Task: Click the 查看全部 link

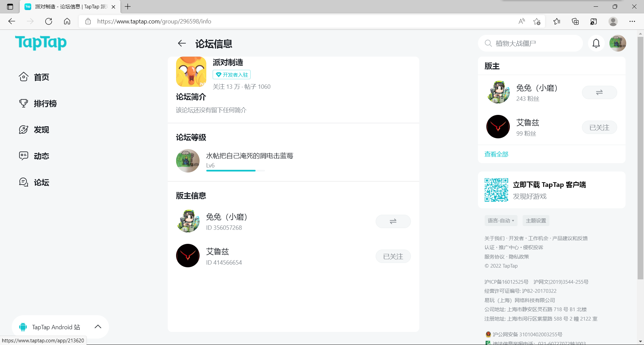Action: tap(496, 154)
